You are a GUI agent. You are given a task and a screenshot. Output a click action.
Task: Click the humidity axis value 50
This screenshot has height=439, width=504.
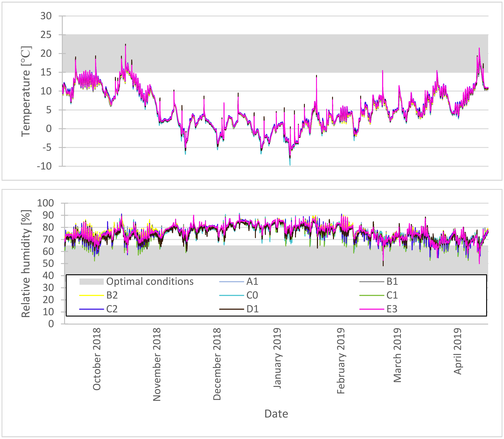click(48, 263)
